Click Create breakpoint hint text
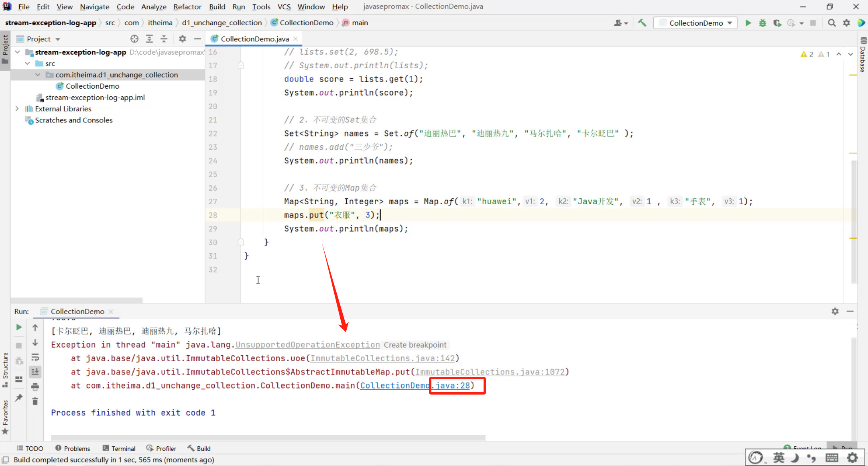Viewport: 868px width, 466px height. [x=415, y=345]
